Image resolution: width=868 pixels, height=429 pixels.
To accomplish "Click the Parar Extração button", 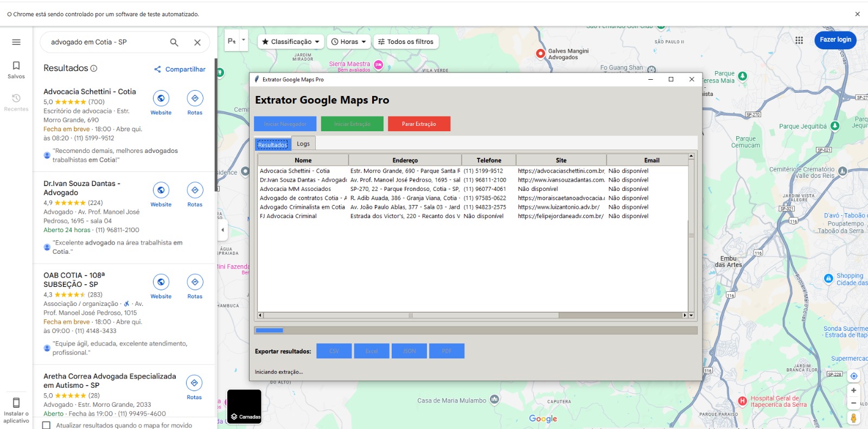I will (x=419, y=124).
